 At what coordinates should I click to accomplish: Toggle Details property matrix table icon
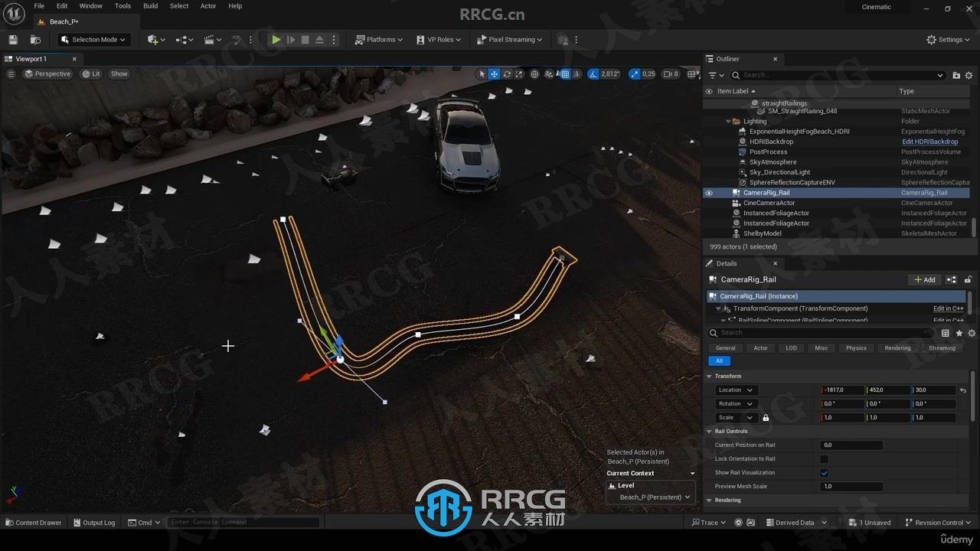pos(946,333)
